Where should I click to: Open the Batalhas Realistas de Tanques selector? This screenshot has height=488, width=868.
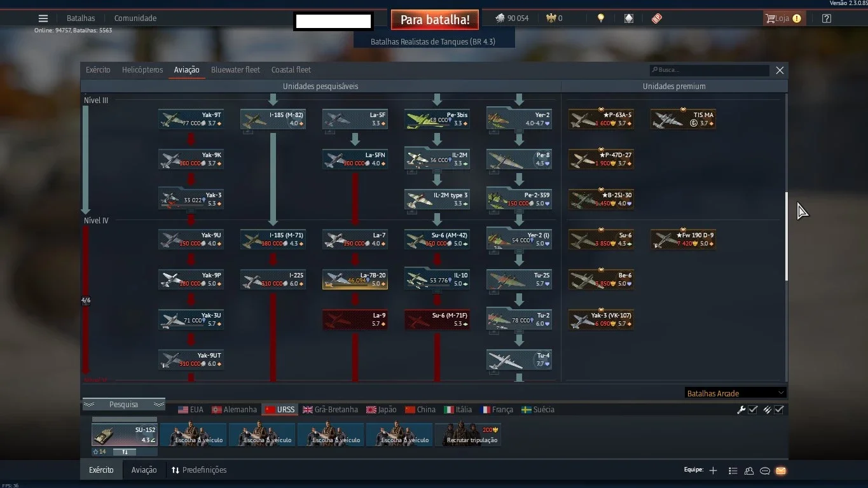click(x=433, y=42)
